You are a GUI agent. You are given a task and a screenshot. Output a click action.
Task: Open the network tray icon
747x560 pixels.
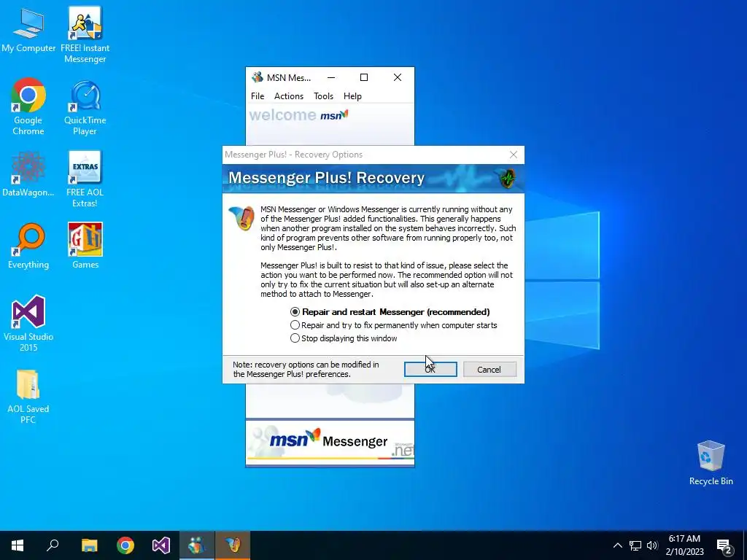[x=635, y=545]
